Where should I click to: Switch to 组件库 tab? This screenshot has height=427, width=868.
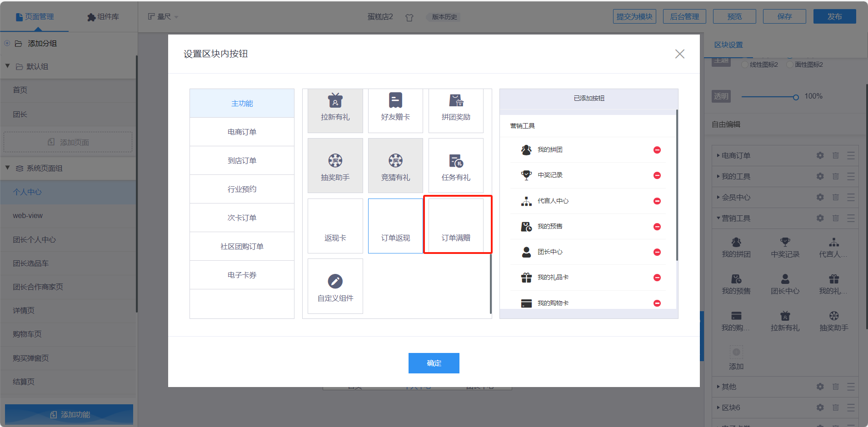pyautogui.click(x=103, y=17)
